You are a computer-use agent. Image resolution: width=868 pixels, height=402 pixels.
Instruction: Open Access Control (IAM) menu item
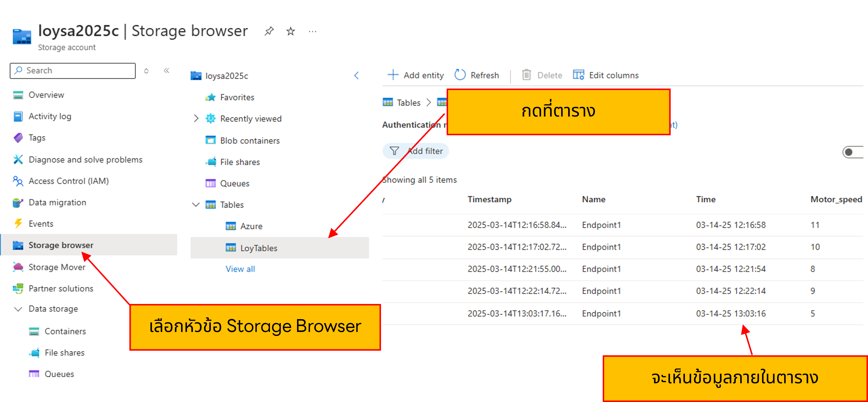point(68,181)
